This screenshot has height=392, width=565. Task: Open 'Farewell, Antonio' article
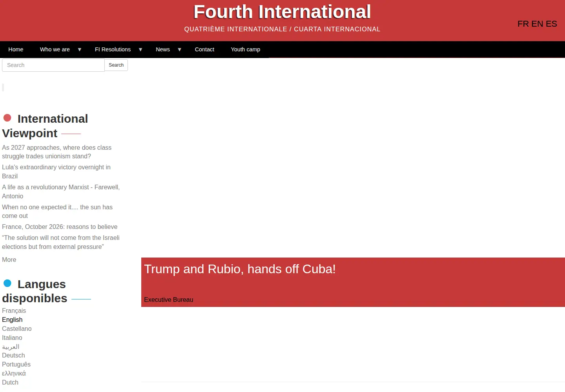[61, 192]
